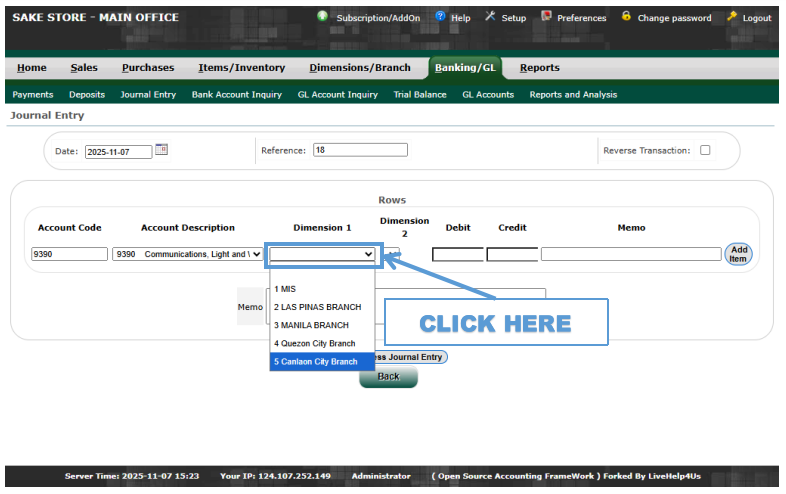Screen dimensions: 786x494
Task: Click the Debit amount input field
Action: click(x=458, y=254)
